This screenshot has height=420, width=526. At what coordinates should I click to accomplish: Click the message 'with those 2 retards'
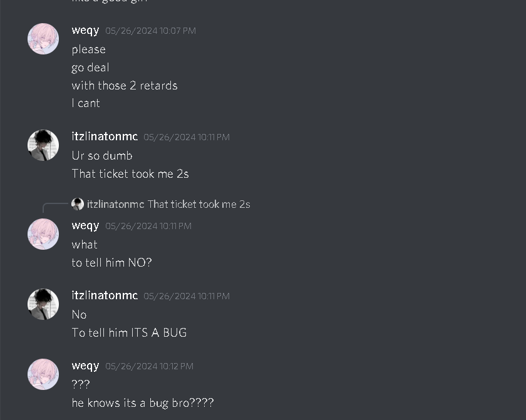(125, 86)
